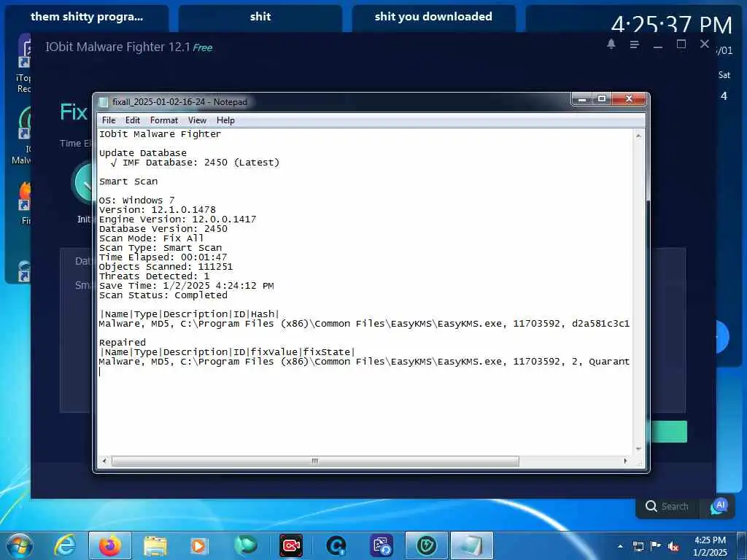The height and width of the screenshot is (560, 747).
Task: Click 'Engine Version: 12.0.0.1417' line
Action: tap(178, 219)
